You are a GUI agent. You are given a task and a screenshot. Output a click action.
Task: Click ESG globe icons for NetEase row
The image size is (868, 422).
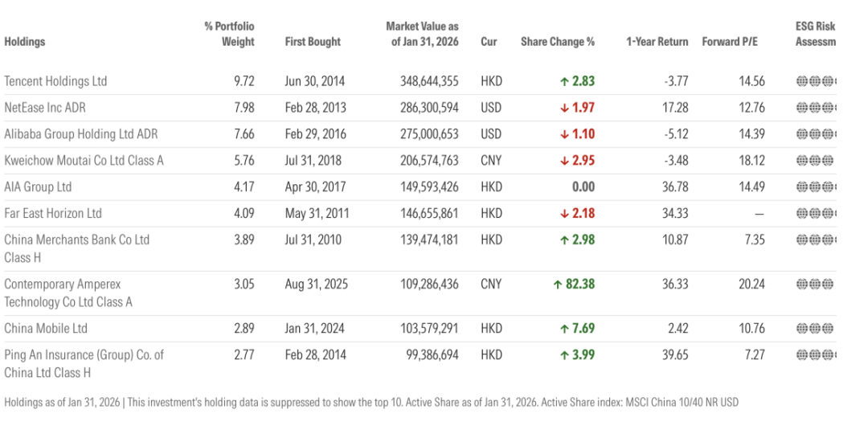[815, 108]
